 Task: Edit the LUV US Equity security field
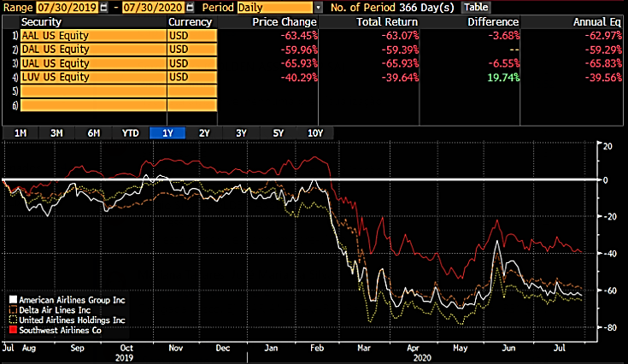pyautogui.click(x=93, y=77)
